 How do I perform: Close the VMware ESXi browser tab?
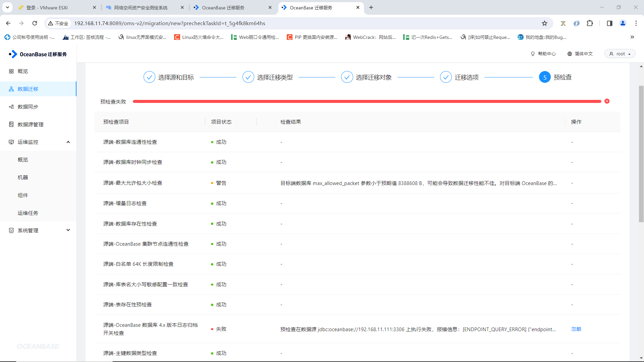pos(94,7)
